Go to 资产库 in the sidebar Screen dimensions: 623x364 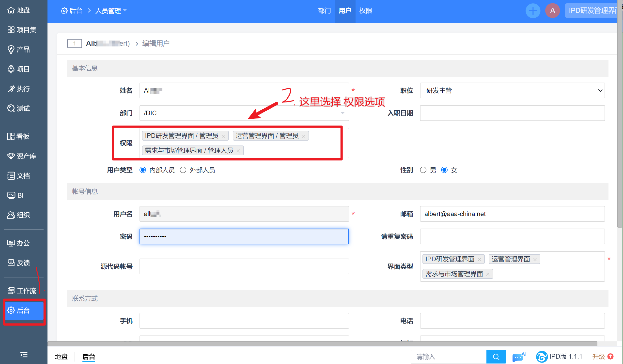pos(22,156)
